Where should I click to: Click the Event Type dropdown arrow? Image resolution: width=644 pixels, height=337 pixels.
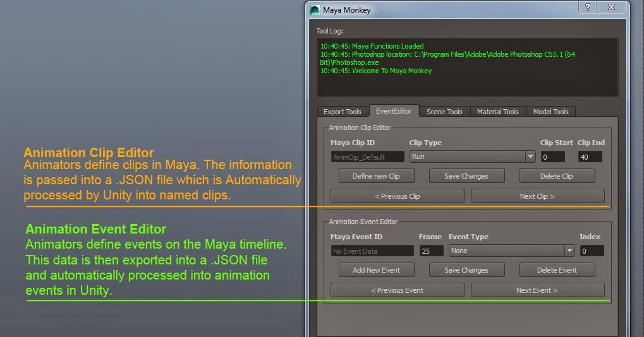[569, 251]
